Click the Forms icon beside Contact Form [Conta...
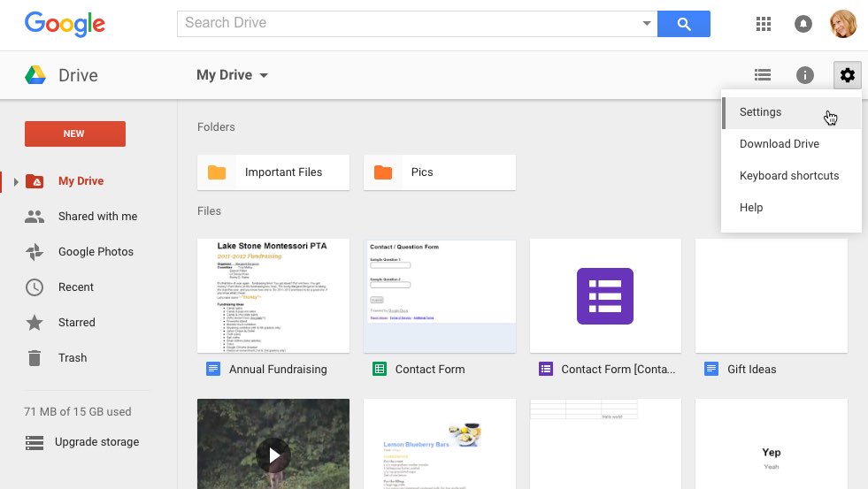Viewport: 868px width, 489px height. click(x=546, y=369)
